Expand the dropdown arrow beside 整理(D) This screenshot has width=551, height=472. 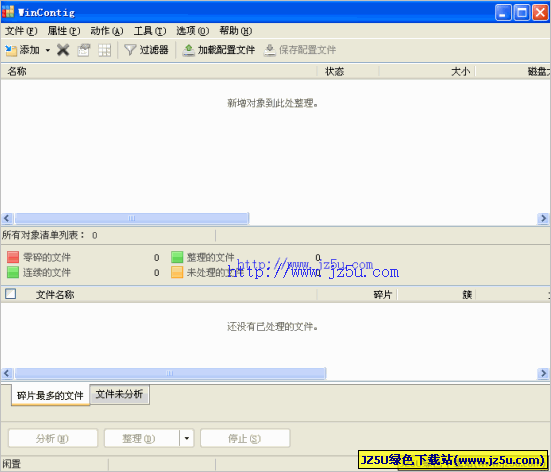pos(187,438)
